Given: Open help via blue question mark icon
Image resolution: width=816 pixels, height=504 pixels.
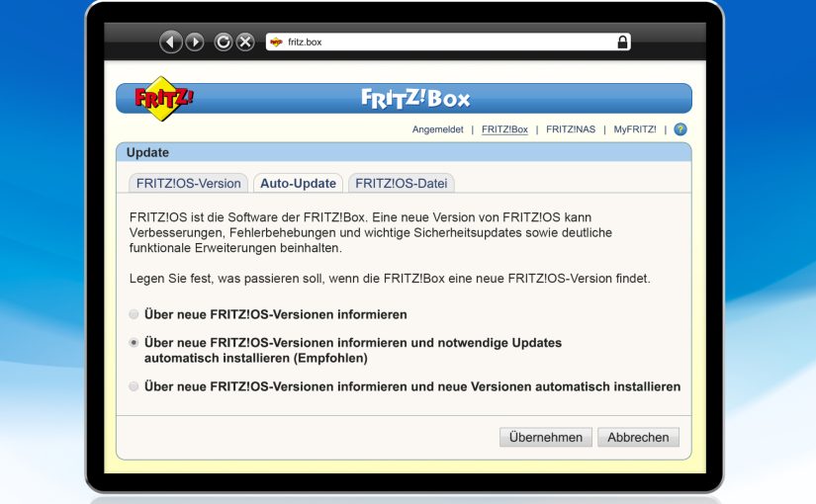Looking at the screenshot, I should (680, 129).
